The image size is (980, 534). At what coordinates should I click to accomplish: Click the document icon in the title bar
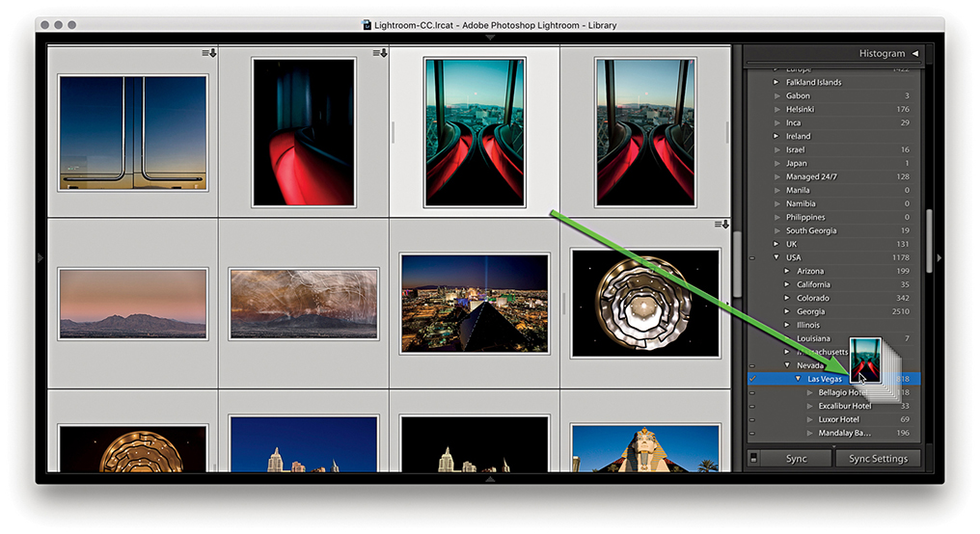(367, 25)
